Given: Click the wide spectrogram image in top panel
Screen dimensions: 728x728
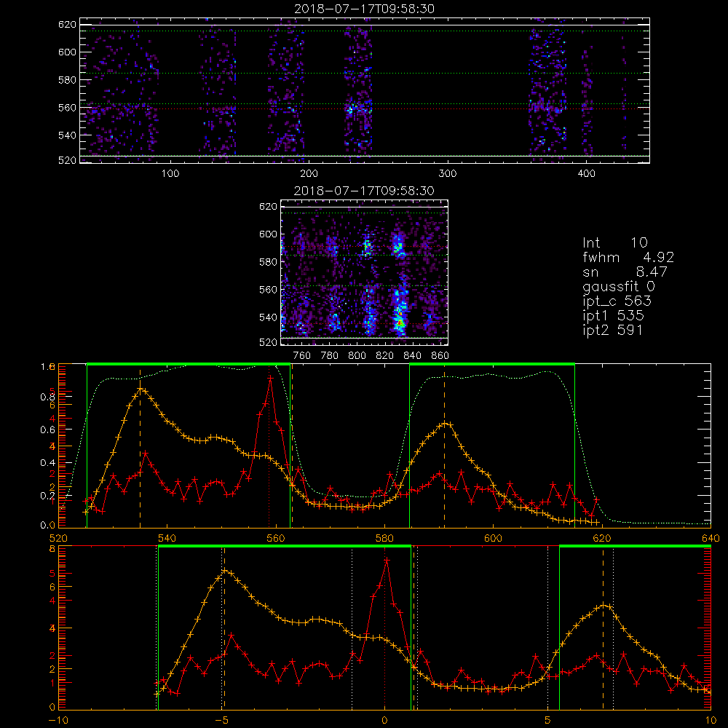Looking at the screenshot, I should tap(365, 90).
